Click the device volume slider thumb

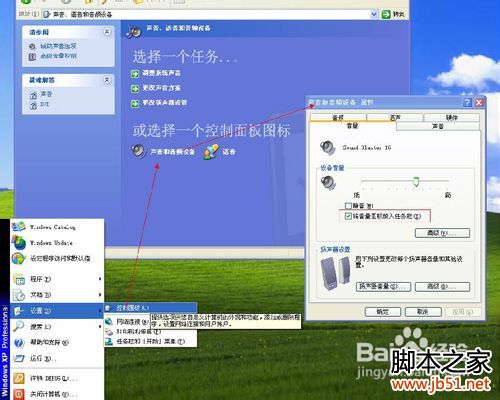(416, 182)
